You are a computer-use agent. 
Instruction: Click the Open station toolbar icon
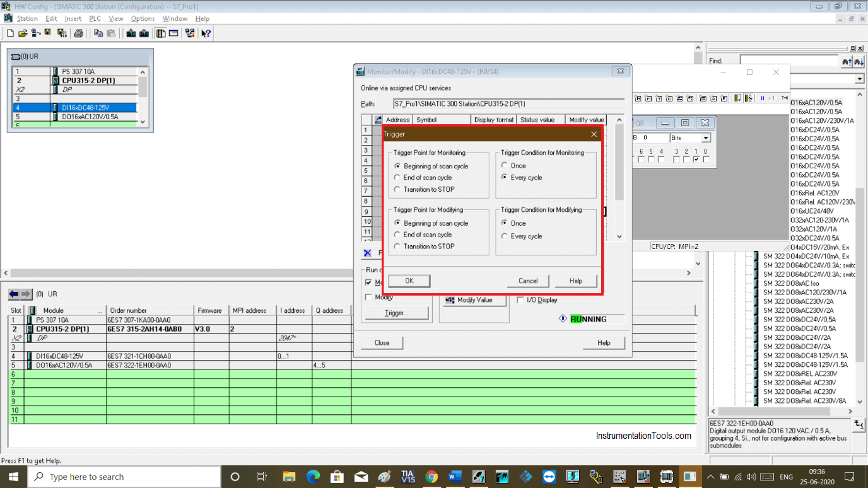(23, 33)
